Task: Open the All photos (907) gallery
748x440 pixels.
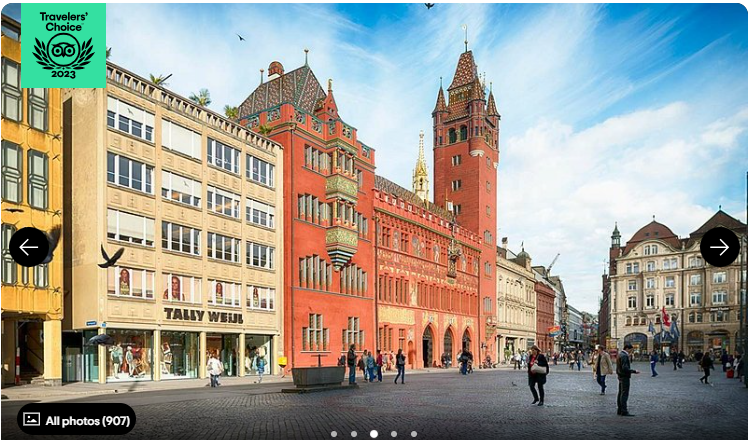Action: (x=76, y=420)
